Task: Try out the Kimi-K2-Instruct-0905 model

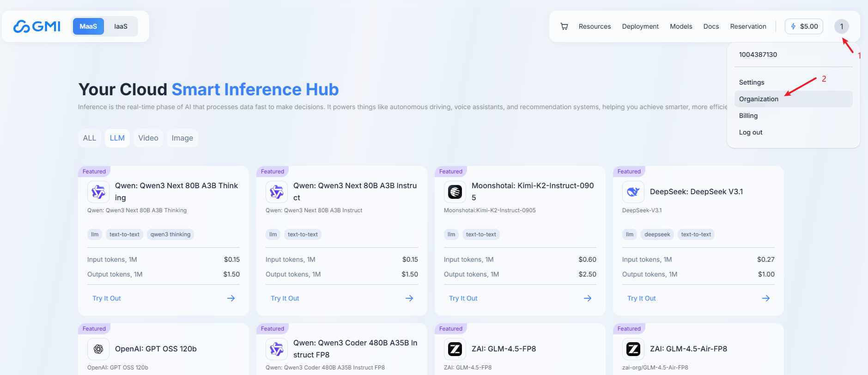Action: [463, 298]
